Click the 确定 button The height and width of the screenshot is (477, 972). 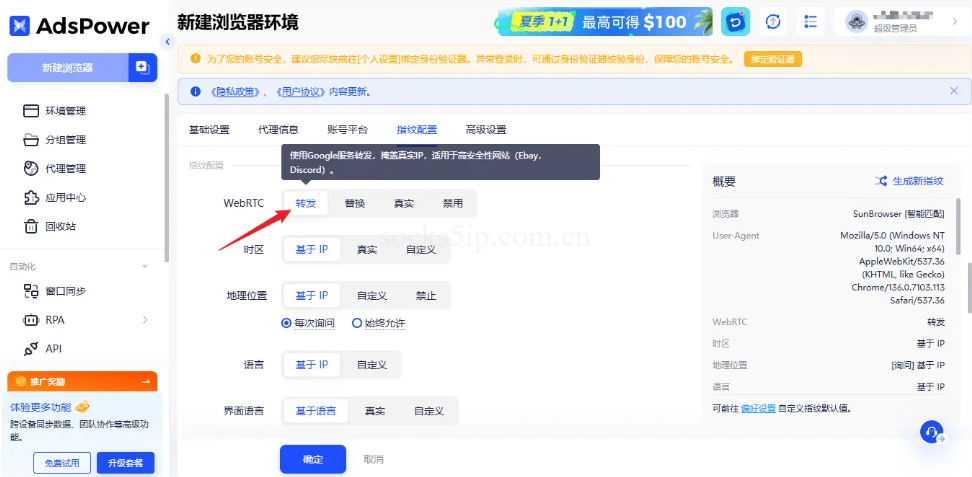[313, 460]
